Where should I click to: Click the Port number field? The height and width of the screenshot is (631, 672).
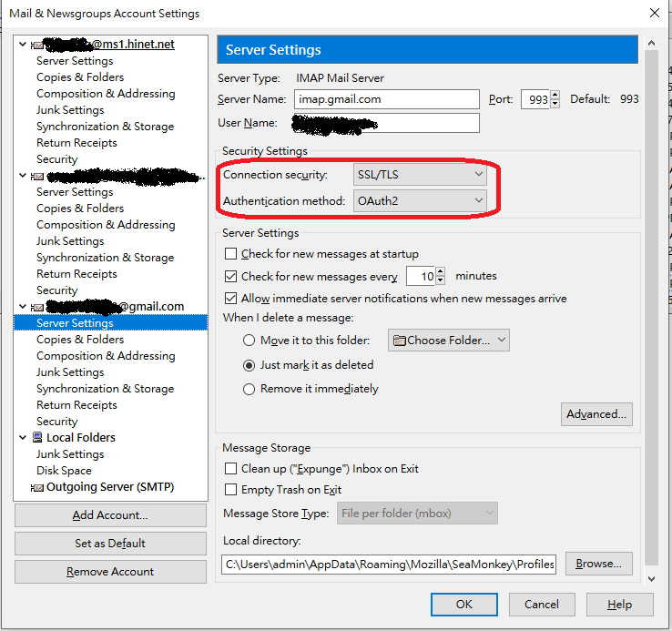[535, 99]
